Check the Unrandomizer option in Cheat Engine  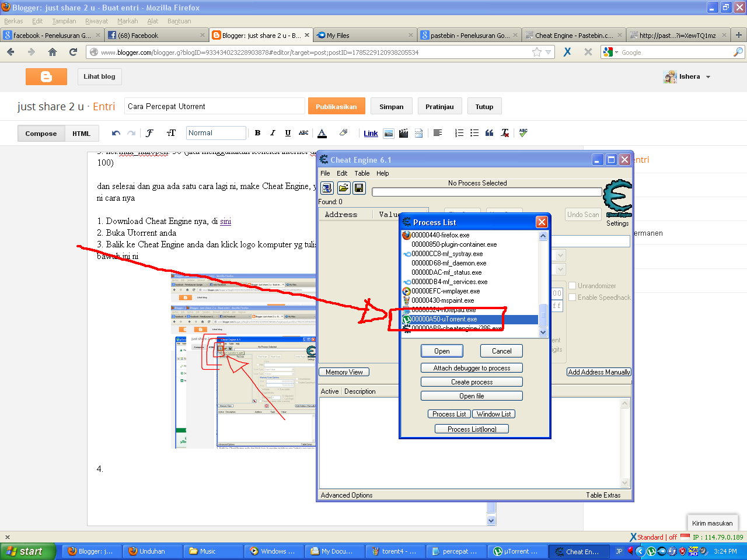[x=573, y=286]
